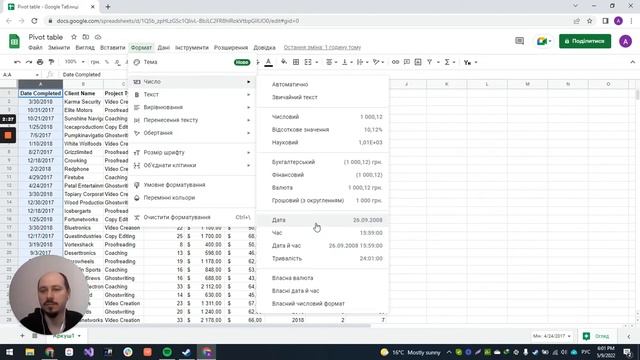
Task: Redo the last action
Action: click(29, 62)
